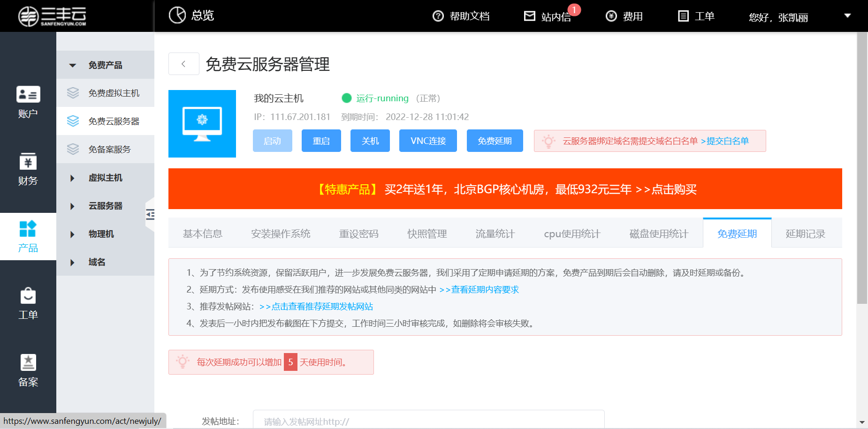Click the 免费云服务器 layers icon
868x429 pixels.
click(73, 121)
